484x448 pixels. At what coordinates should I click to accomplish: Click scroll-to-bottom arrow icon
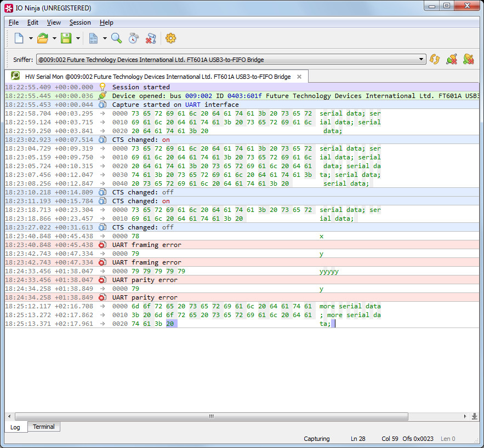[x=475, y=417]
